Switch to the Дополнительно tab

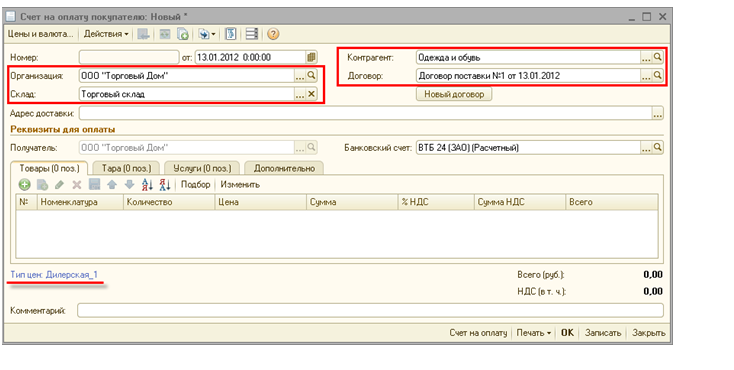point(284,168)
